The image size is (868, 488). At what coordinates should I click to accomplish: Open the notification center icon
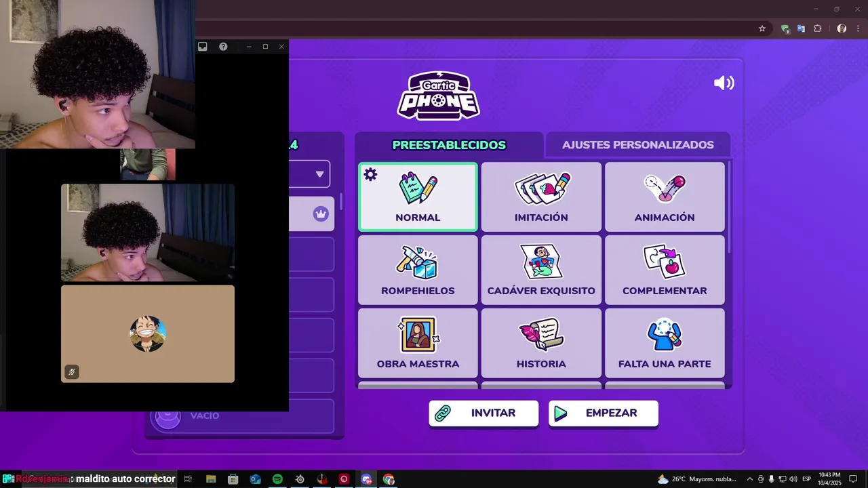(854, 479)
